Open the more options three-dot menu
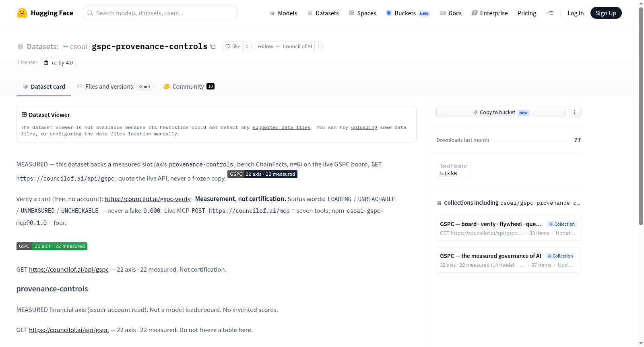Image resolution: width=644 pixels, height=347 pixels. coord(575,112)
